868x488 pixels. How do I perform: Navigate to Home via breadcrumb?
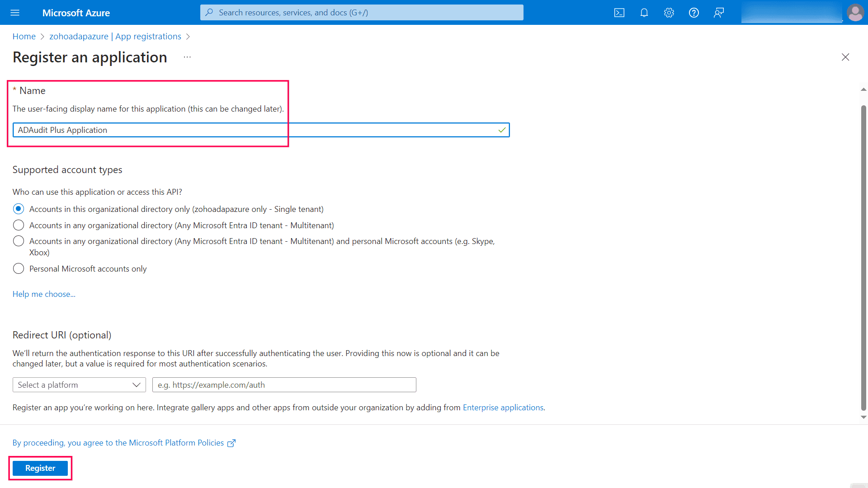click(24, 36)
